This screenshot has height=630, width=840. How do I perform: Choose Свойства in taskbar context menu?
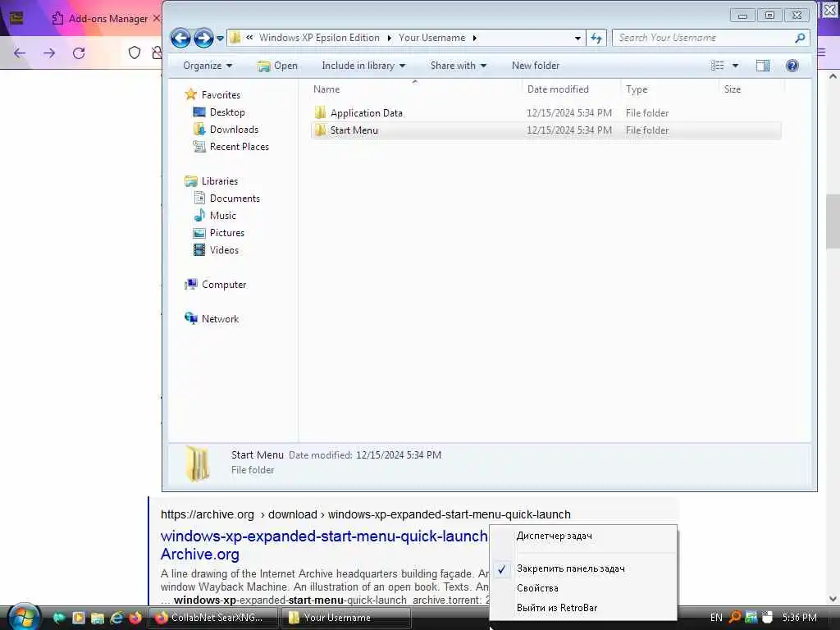click(583, 588)
